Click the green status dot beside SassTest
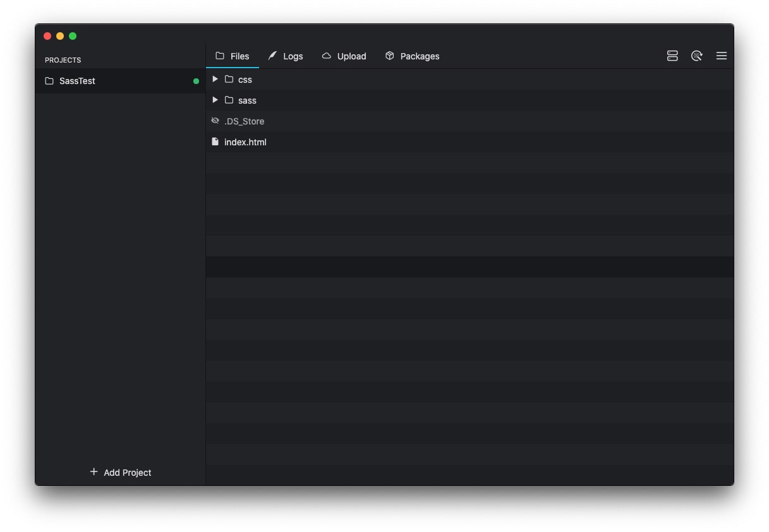 (196, 81)
